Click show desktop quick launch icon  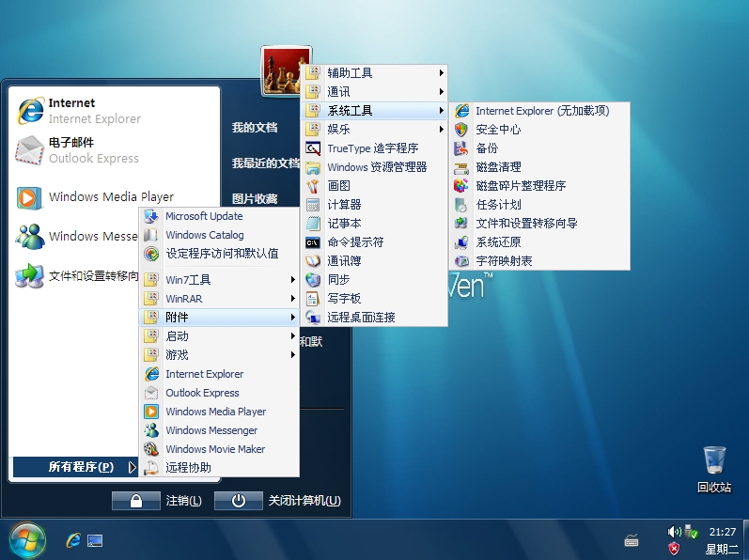95,541
